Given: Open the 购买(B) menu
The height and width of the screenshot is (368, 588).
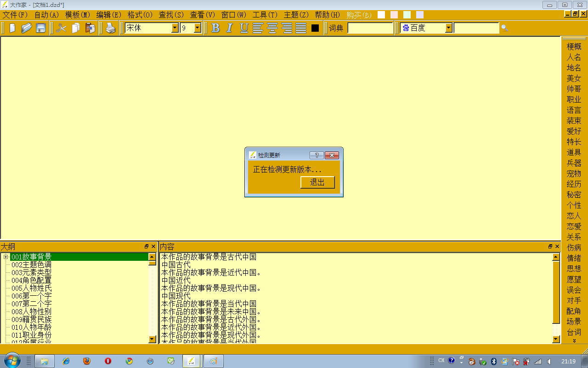Looking at the screenshot, I should (359, 15).
